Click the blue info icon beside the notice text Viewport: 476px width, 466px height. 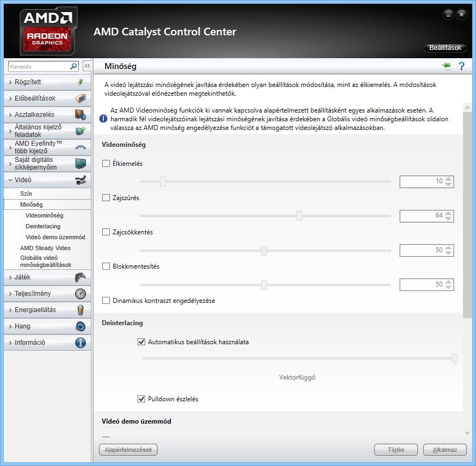pyautogui.click(x=103, y=119)
